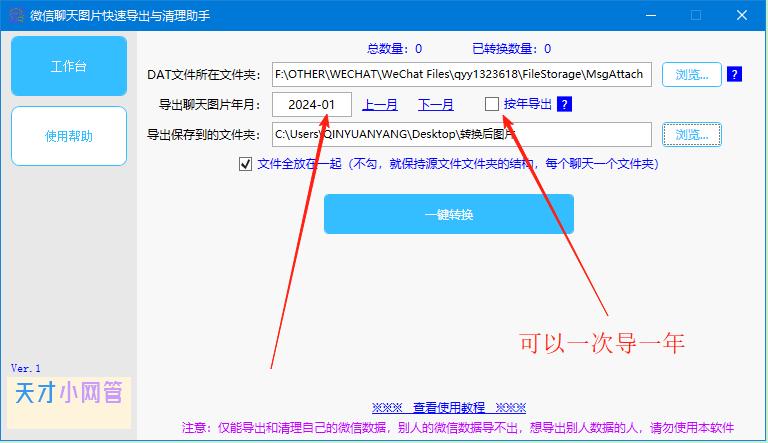Open the 查看使用教程 link
Screen dimensions: 768x443
(449, 407)
